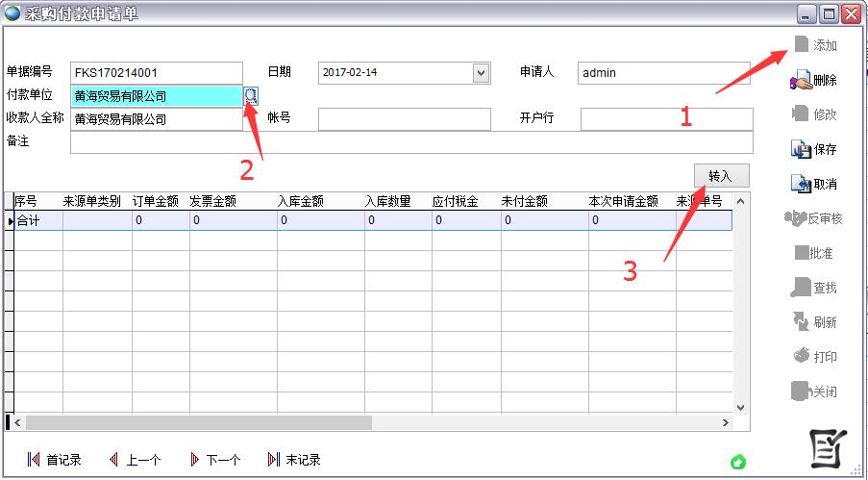Screen dimensions: 868x480
Task: Click the 备注 remarks input field
Action: [x=410, y=142]
